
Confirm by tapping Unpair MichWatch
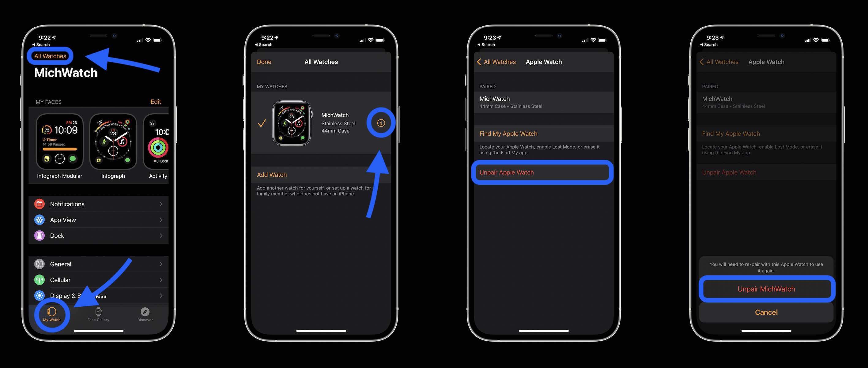[x=766, y=288]
